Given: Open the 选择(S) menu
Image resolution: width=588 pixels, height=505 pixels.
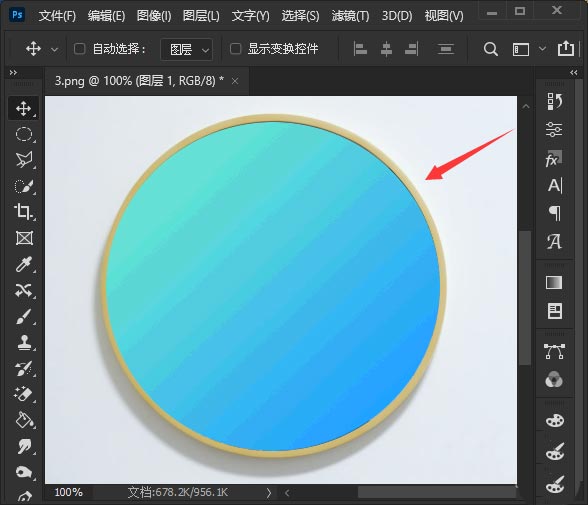Looking at the screenshot, I should tap(300, 16).
